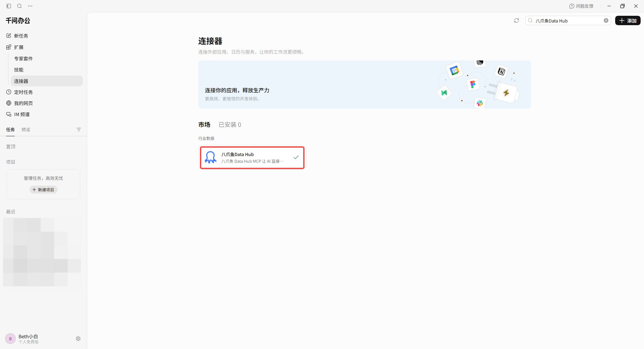Click the 八爪鱼 octopus logo icon
This screenshot has height=349, width=644.
click(211, 157)
